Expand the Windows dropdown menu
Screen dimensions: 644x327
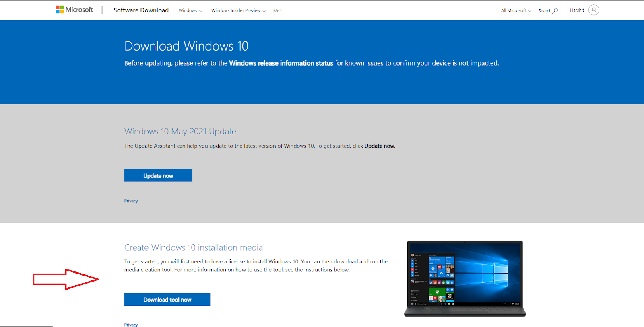[190, 11]
